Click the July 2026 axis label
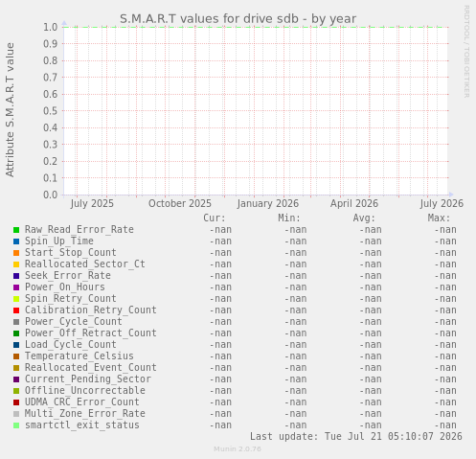 click(442, 203)
